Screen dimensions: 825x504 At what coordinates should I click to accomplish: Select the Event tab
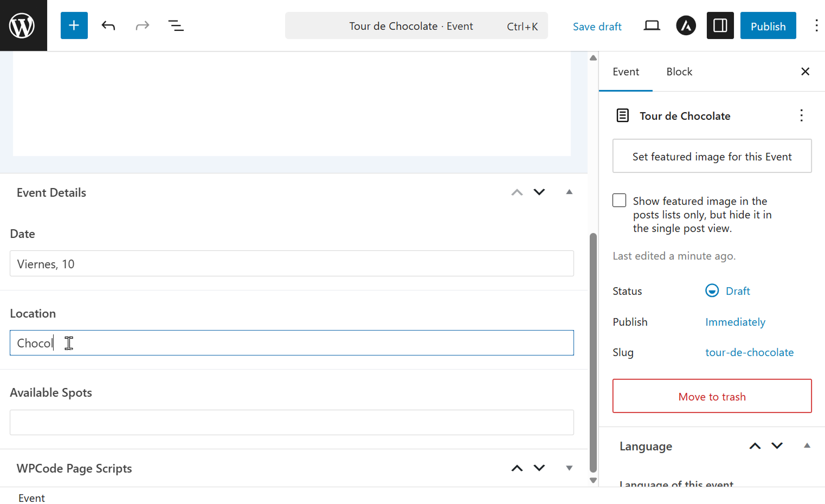[x=626, y=72]
